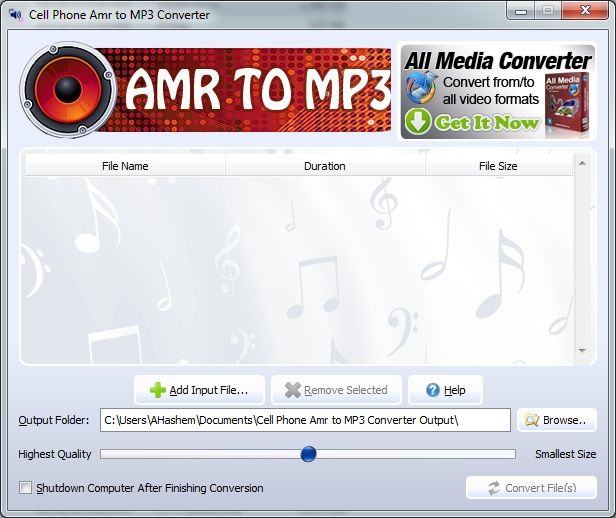Click the AMR TO MP3 speaker logo
This screenshot has width=616, height=518.
68,90
